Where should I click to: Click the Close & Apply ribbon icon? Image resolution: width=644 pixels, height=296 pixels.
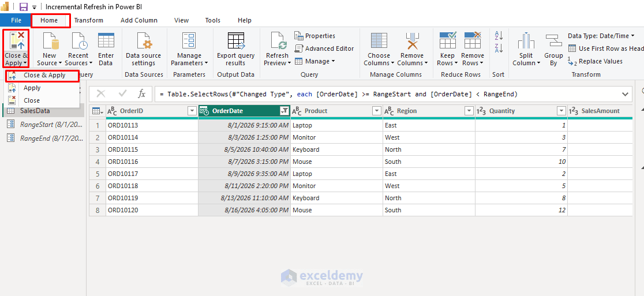click(x=16, y=40)
